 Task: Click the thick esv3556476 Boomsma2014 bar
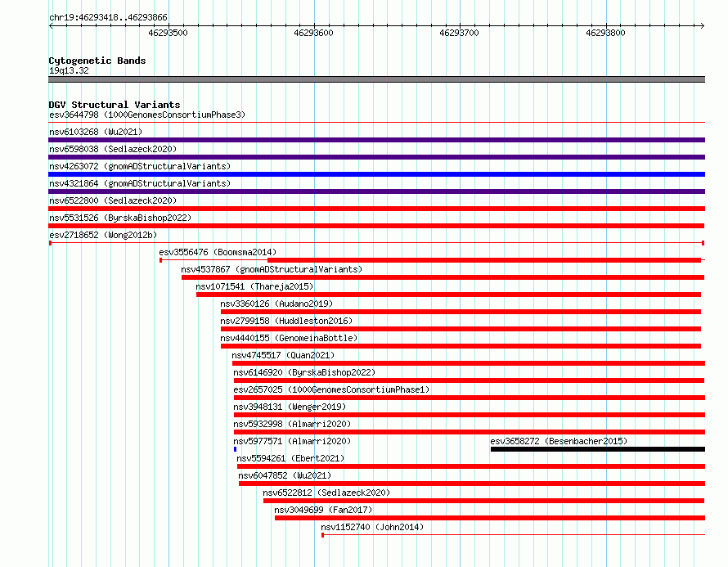[484, 260]
